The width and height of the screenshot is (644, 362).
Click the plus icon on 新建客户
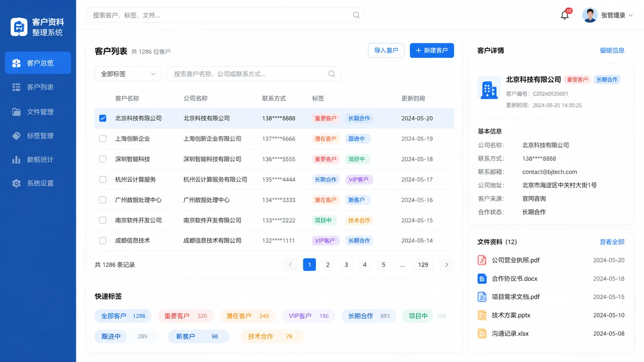click(418, 50)
